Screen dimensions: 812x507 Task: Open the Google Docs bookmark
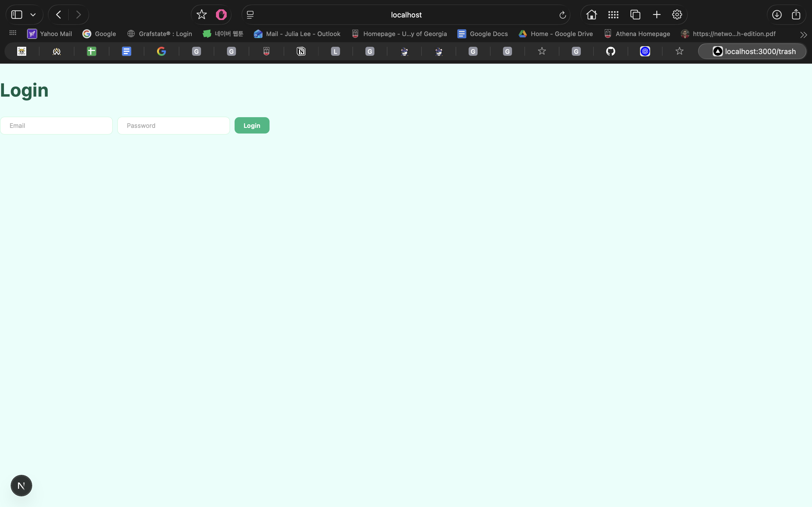point(482,34)
